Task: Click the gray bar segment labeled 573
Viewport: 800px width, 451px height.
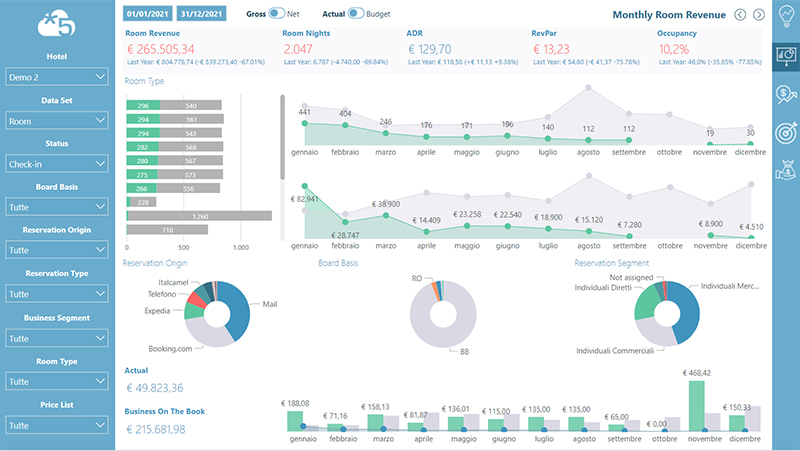Action: pos(190,175)
